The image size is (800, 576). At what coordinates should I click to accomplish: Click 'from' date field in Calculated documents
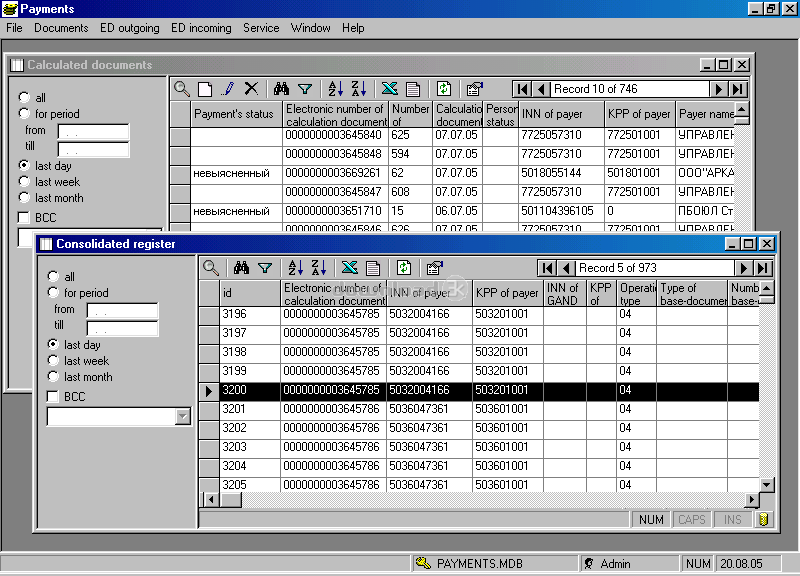pos(93,131)
